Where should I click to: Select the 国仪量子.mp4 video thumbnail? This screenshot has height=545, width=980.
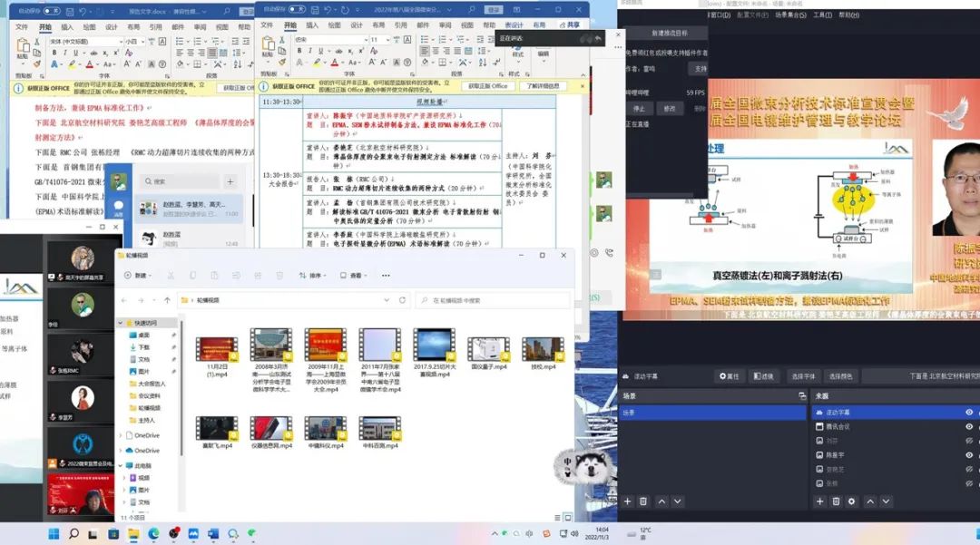(x=488, y=351)
